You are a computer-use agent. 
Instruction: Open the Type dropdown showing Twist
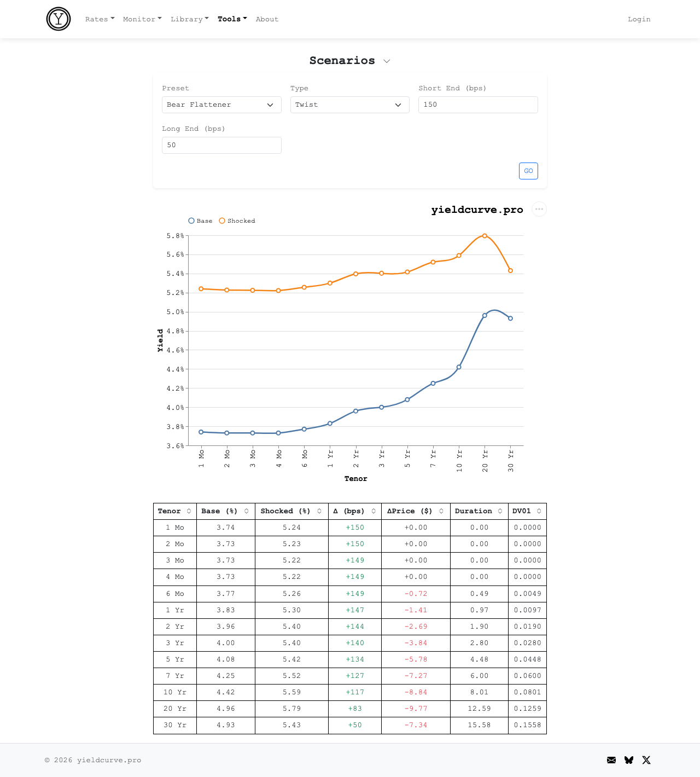(x=349, y=105)
